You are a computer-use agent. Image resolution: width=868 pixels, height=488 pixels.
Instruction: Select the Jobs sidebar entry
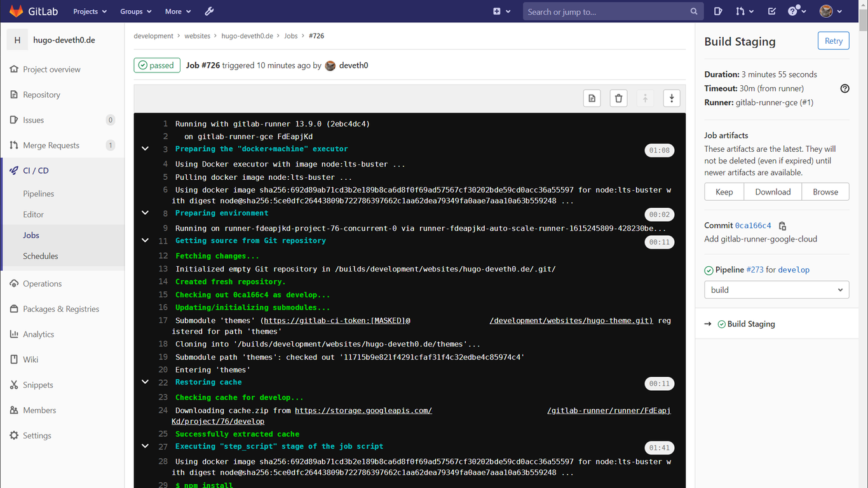pos(31,235)
